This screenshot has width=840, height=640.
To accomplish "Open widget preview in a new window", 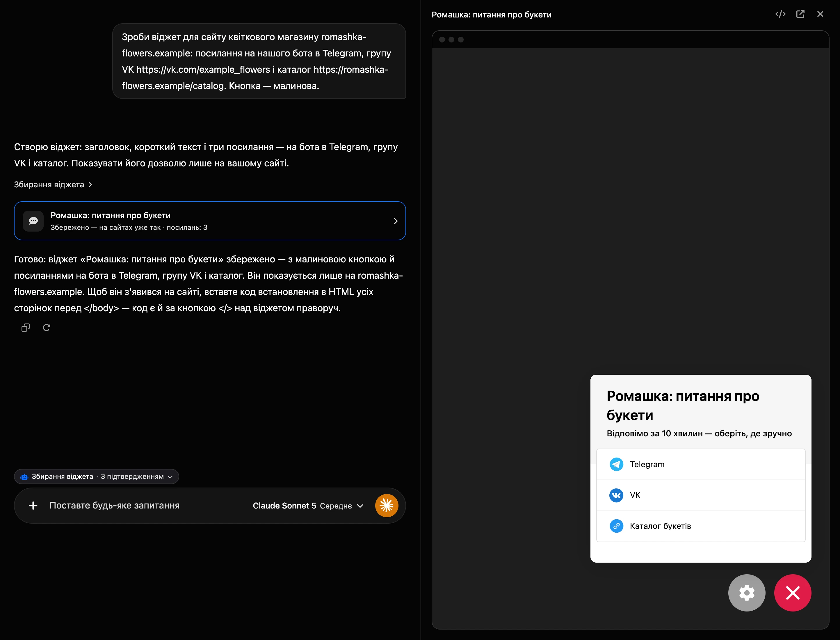I will coord(800,14).
